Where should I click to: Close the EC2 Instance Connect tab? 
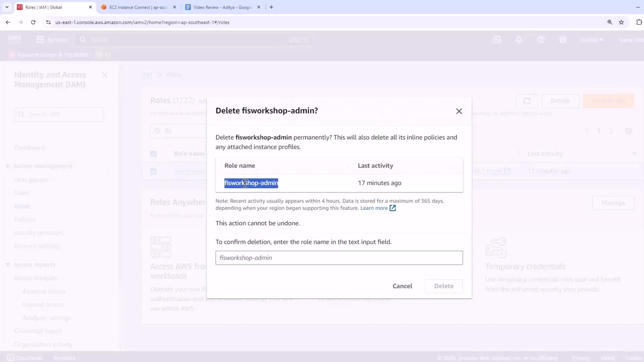pos(174,7)
